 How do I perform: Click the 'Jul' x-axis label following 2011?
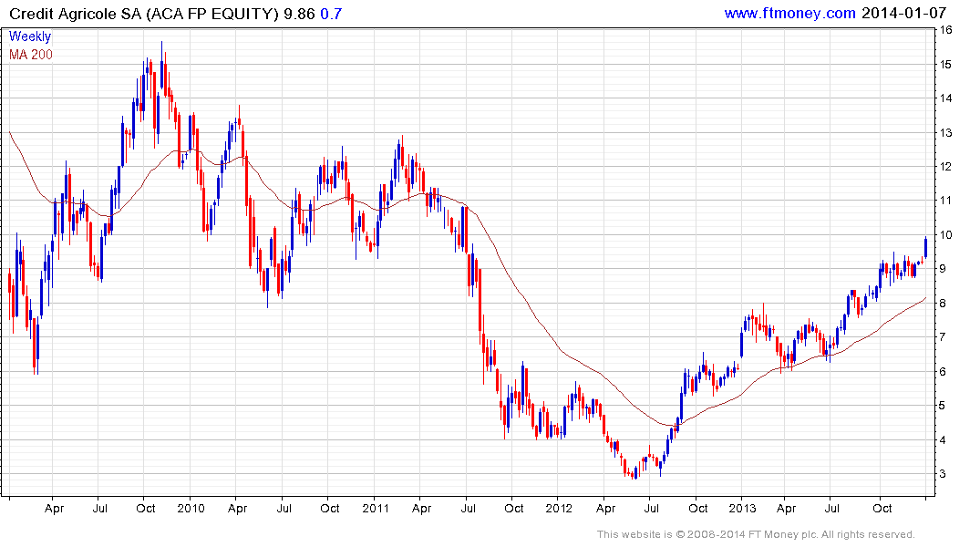click(x=468, y=508)
